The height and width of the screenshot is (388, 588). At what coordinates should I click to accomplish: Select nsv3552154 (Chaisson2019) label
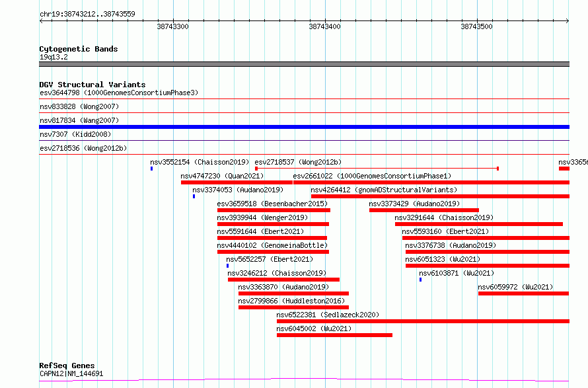click(x=200, y=162)
